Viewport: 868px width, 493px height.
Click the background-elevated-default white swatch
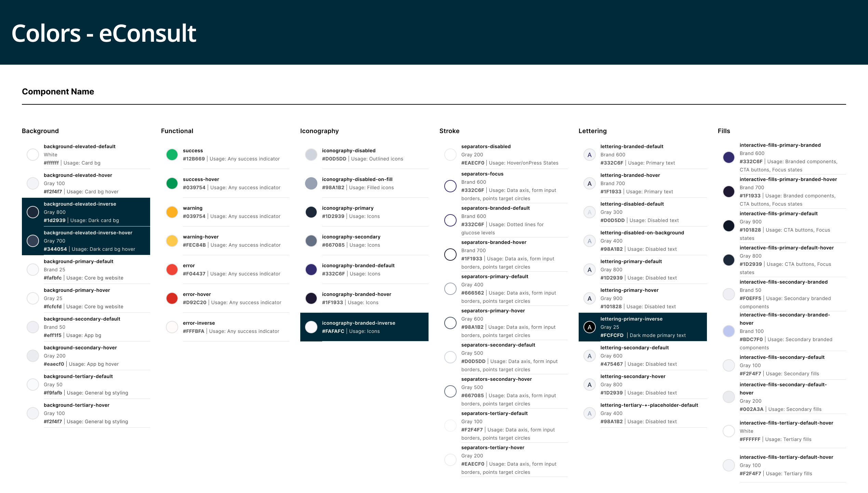tap(33, 155)
